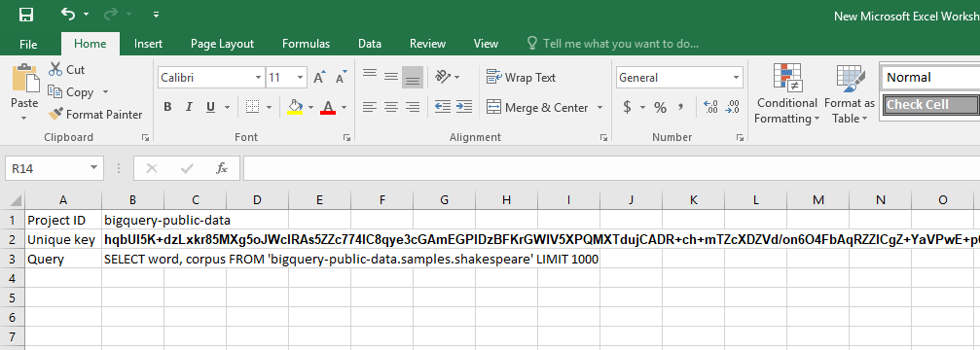Open the Undo history dropdown arrow
The width and height of the screenshot is (980, 350).
(86, 15)
